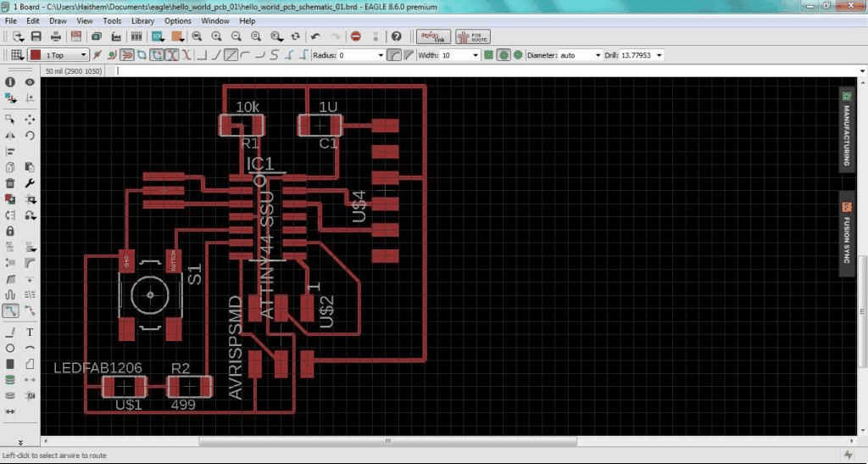Select the round via shape

click(x=504, y=55)
